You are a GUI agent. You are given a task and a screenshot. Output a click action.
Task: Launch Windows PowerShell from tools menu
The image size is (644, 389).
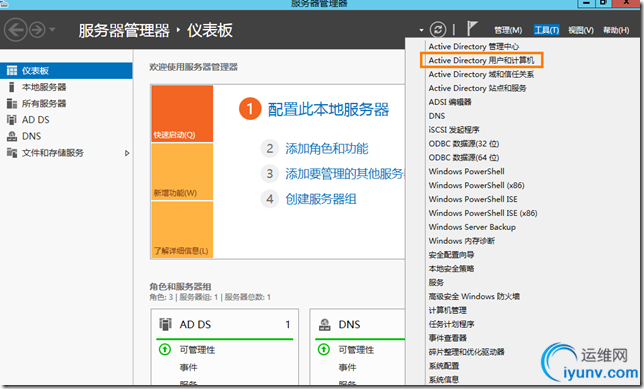pyautogui.click(x=467, y=171)
